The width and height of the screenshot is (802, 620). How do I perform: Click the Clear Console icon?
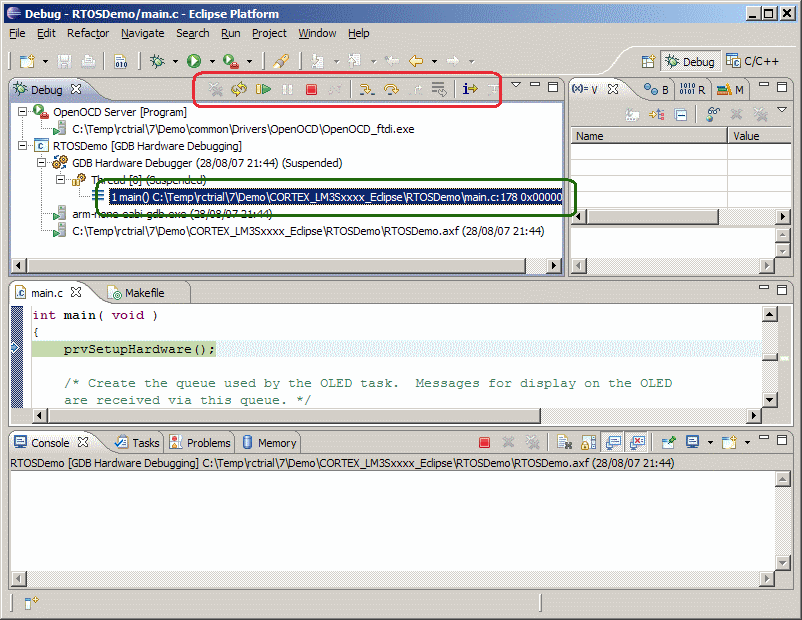[x=564, y=442]
